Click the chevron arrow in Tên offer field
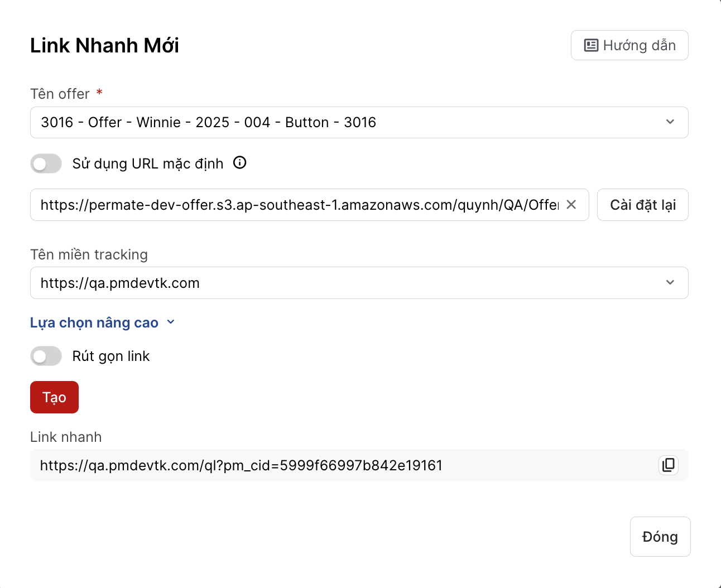The width and height of the screenshot is (721, 588). [x=670, y=122]
